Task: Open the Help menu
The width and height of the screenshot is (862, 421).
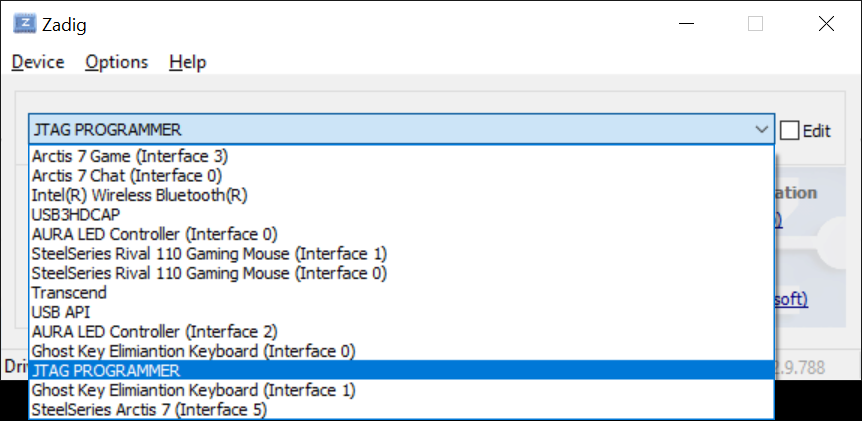Action: (x=187, y=62)
